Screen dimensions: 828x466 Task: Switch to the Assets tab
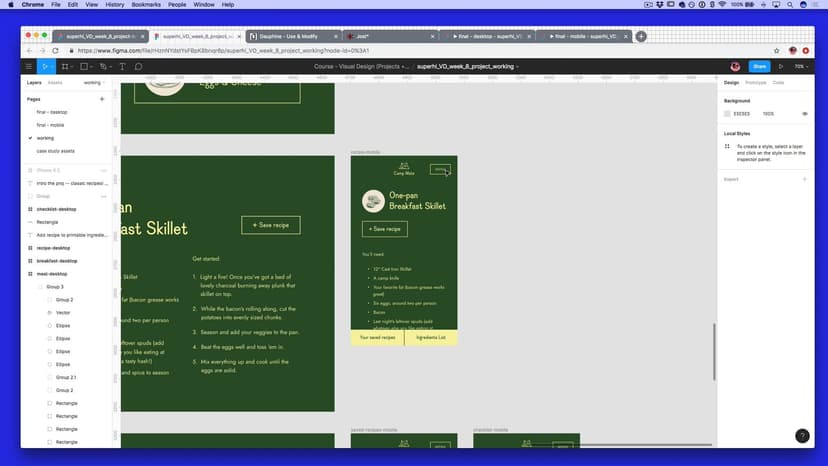pos(55,83)
